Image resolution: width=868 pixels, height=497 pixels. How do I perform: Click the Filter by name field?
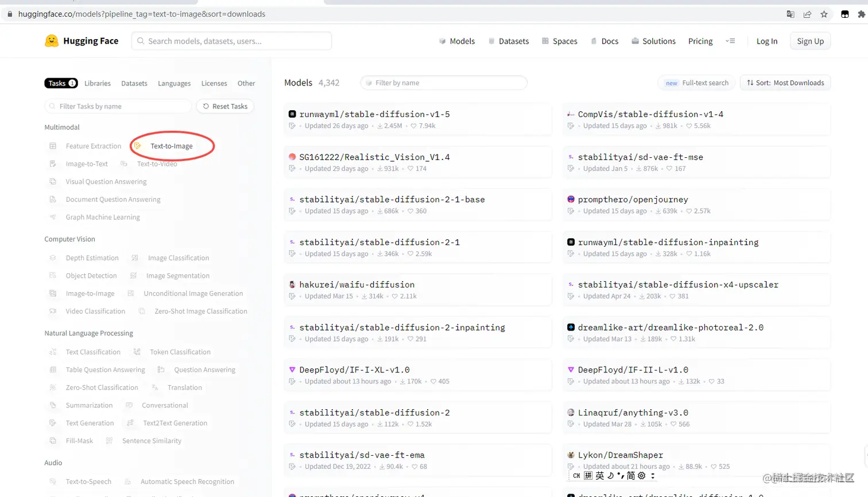[444, 83]
